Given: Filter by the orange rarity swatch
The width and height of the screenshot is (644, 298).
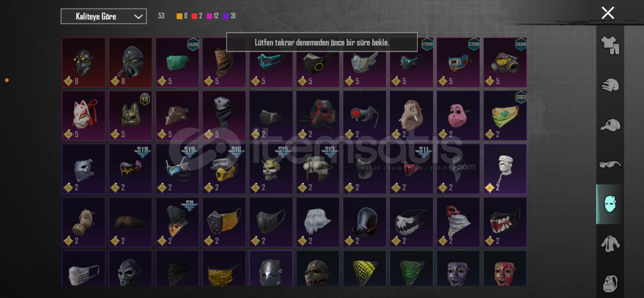Looking at the screenshot, I should (x=179, y=16).
